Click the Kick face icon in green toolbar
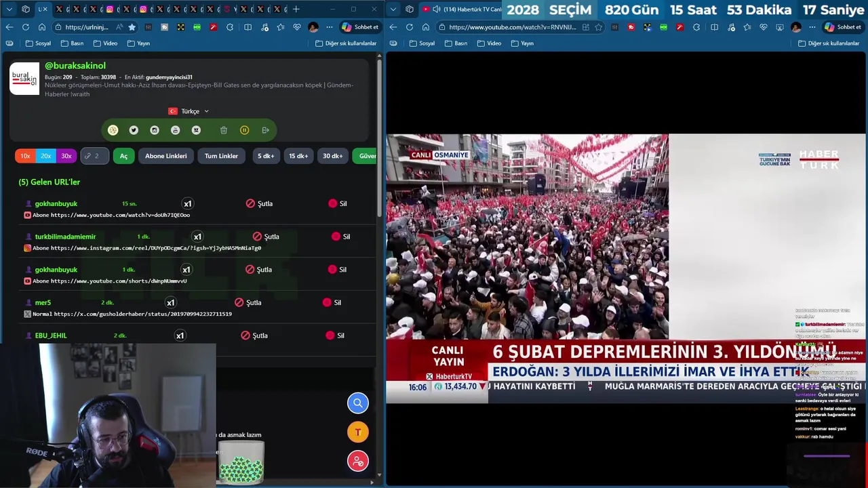 point(196,130)
